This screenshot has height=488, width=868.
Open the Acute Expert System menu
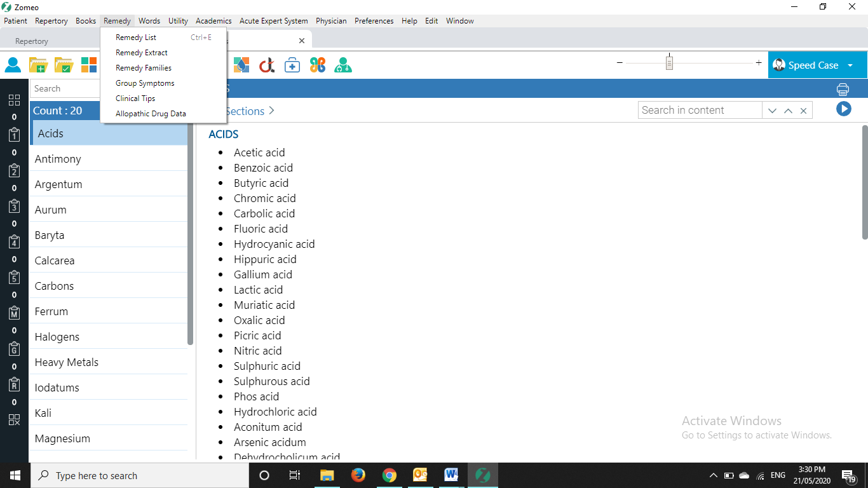coord(273,21)
